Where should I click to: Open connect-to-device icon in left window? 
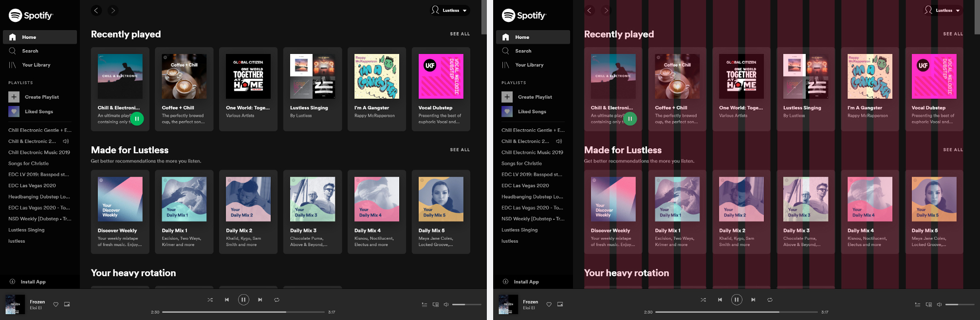435,304
